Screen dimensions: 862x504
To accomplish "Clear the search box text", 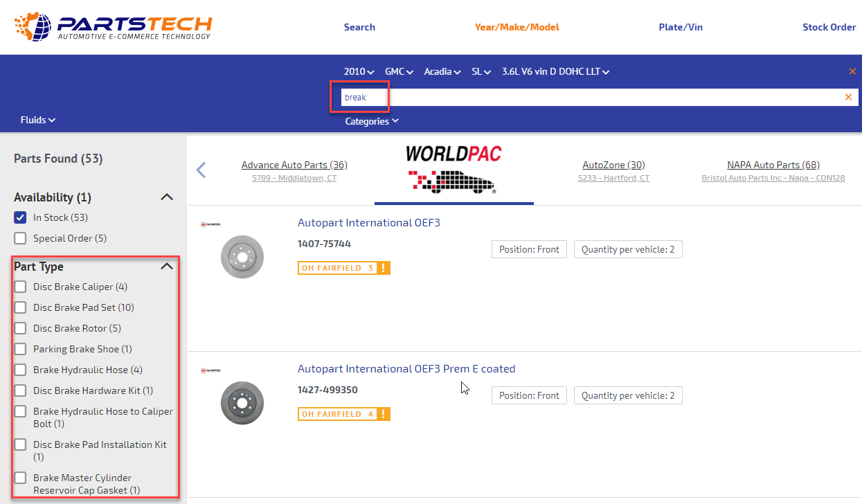I will tap(848, 97).
